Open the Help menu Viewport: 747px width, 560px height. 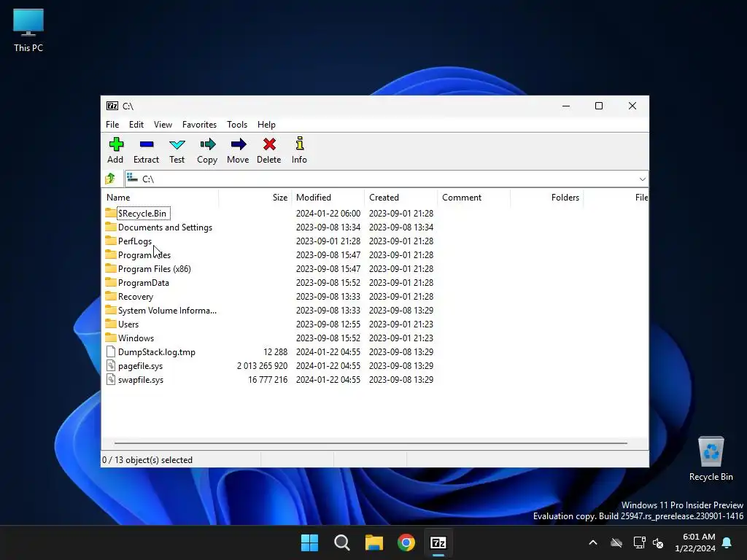(266, 124)
